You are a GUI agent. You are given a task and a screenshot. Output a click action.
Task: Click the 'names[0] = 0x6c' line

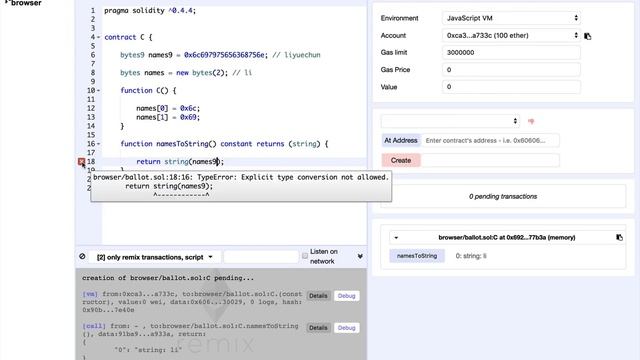(168, 108)
